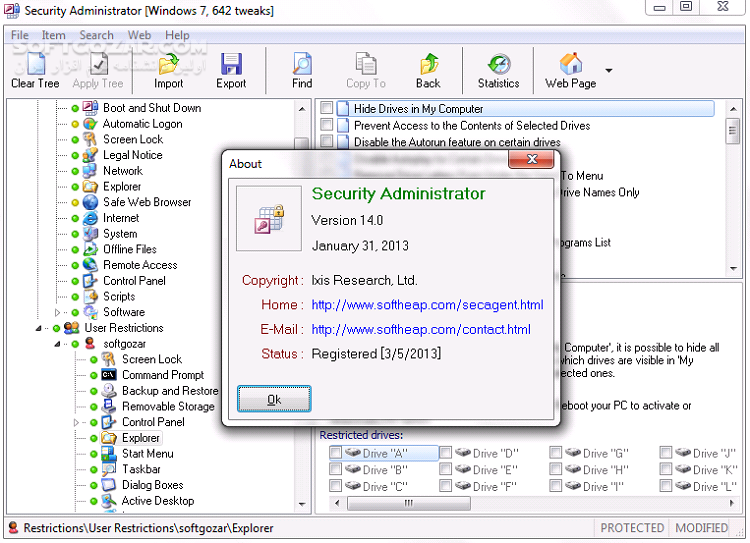Tick the Drive "B" checkbox
Viewport: 750px width, 543px height.
(x=336, y=469)
